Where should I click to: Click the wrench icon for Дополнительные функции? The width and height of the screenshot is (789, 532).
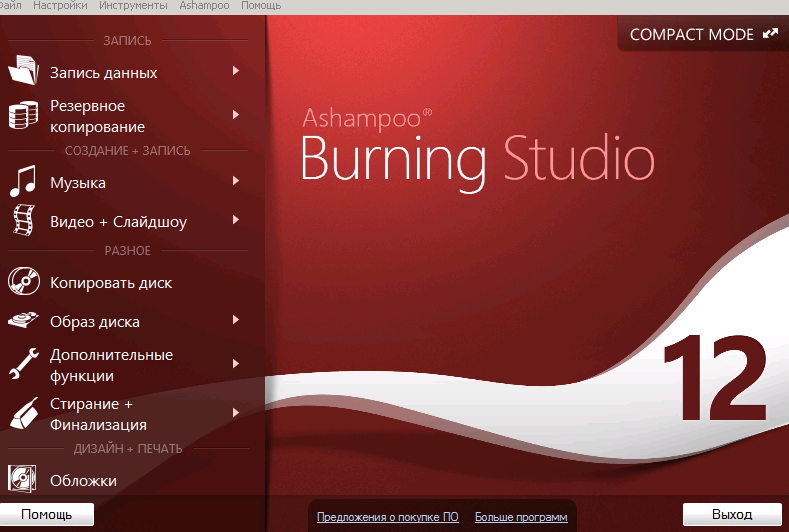[23, 363]
